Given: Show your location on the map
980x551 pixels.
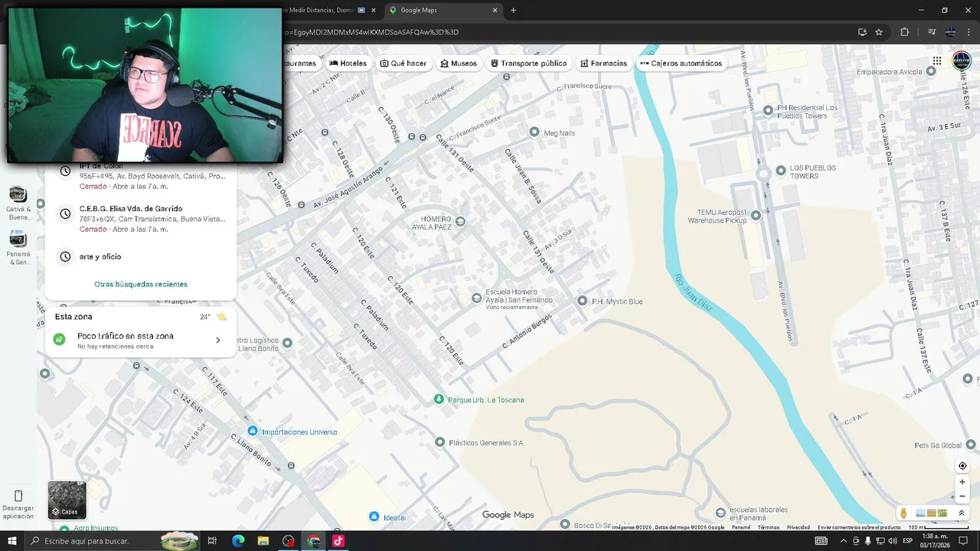Looking at the screenshot, I should [962, 465].
